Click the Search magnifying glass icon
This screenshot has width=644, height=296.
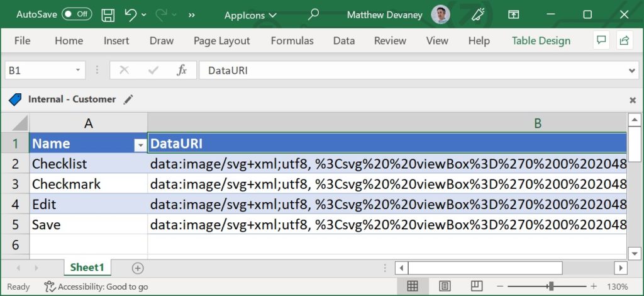(x=313, y=14)
